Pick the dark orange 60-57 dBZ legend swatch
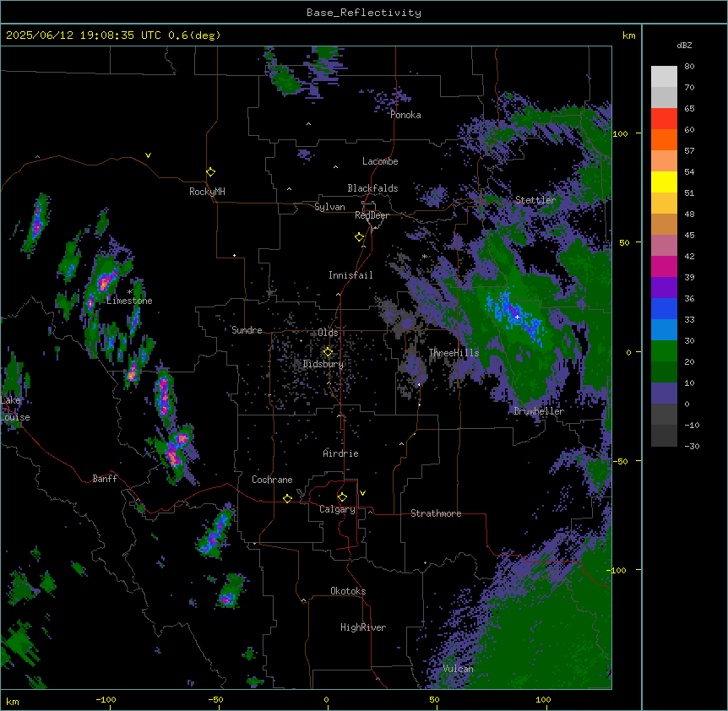Screen dimensions: 728x711 point(664,139)
